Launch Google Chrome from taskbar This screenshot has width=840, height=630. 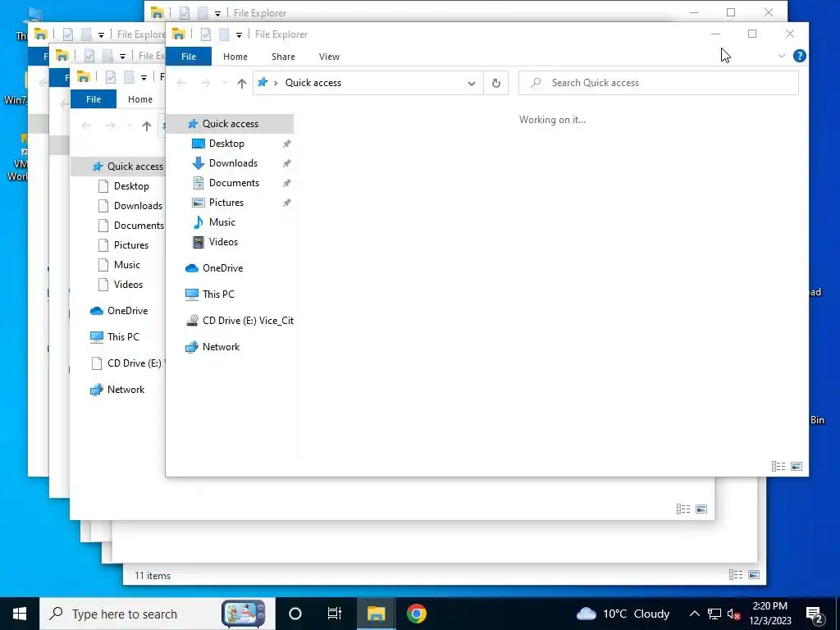(416, 614)
